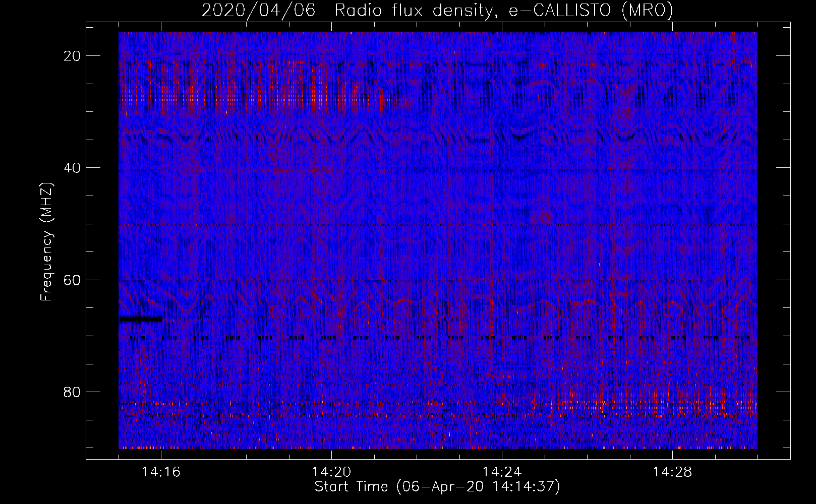Click the frequency tick label "20"
The image size is (816, 504).
pos(73,56)
